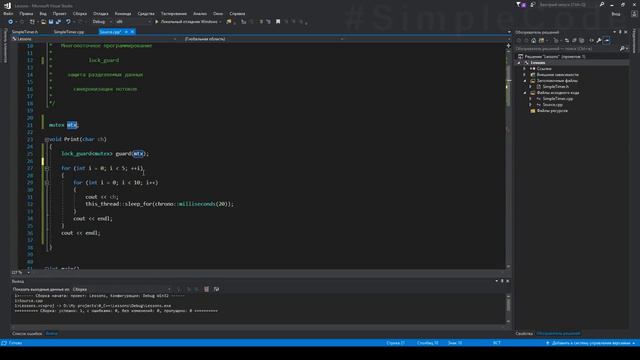The height and width of the screenshot is (360, 640).
Task: Click Show All Files icon in Solution Explorer
Action: [x=582, y=40]
